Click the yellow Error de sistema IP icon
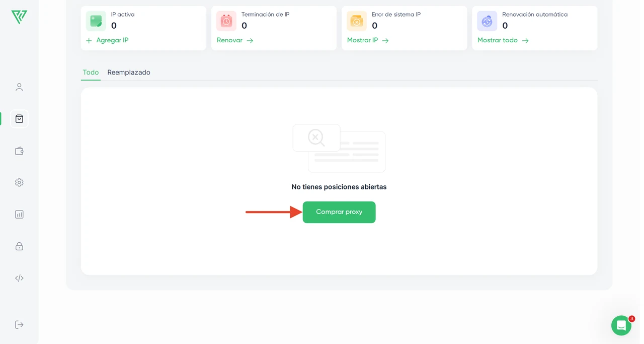The image size is (644, 344). 357,21
